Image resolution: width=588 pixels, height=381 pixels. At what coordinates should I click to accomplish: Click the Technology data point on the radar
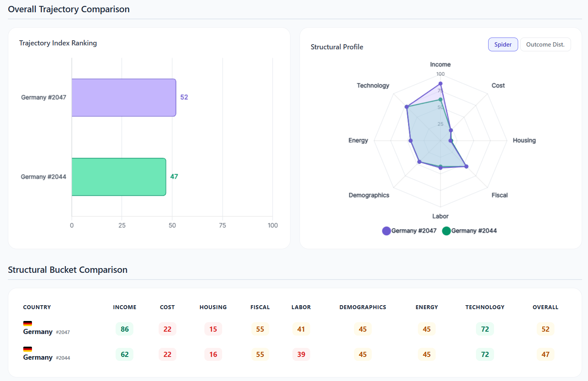click(x=407, y=107)
